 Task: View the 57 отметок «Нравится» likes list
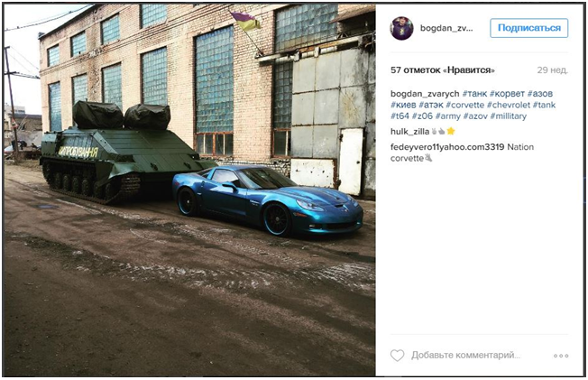point(443,70)
